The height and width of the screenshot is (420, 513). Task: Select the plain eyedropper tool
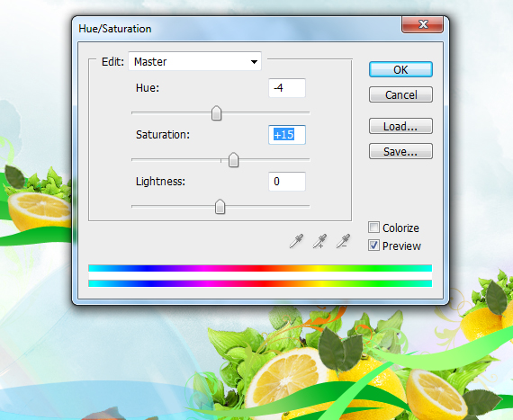click(296, 241)
